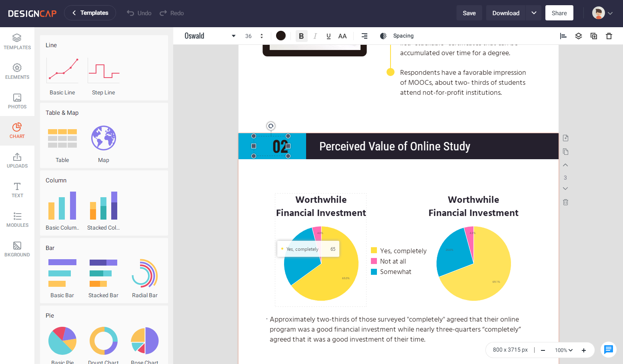Screen dimensions: 623x364
Task: Toggle italic text style
Action: coord(315,36)
